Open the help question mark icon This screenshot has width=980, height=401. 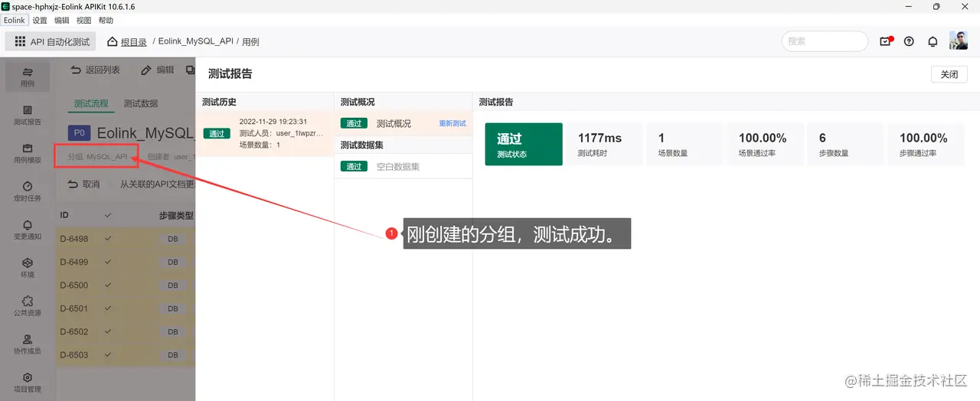point(909,41)
